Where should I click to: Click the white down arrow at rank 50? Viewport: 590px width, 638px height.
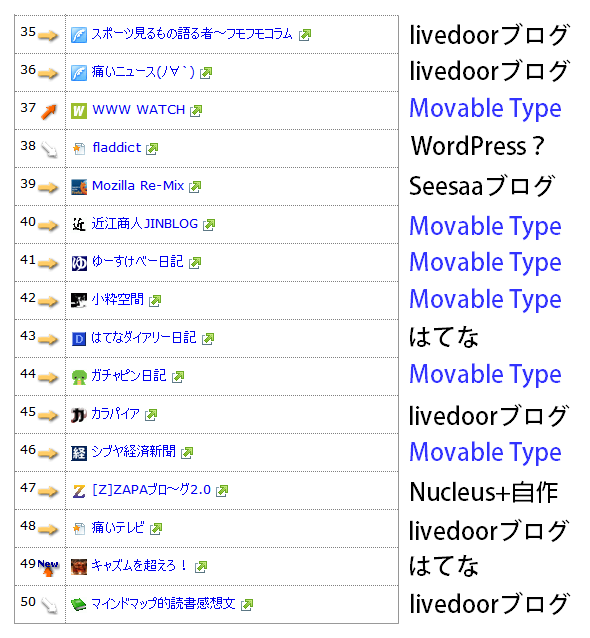coord(49,605)
